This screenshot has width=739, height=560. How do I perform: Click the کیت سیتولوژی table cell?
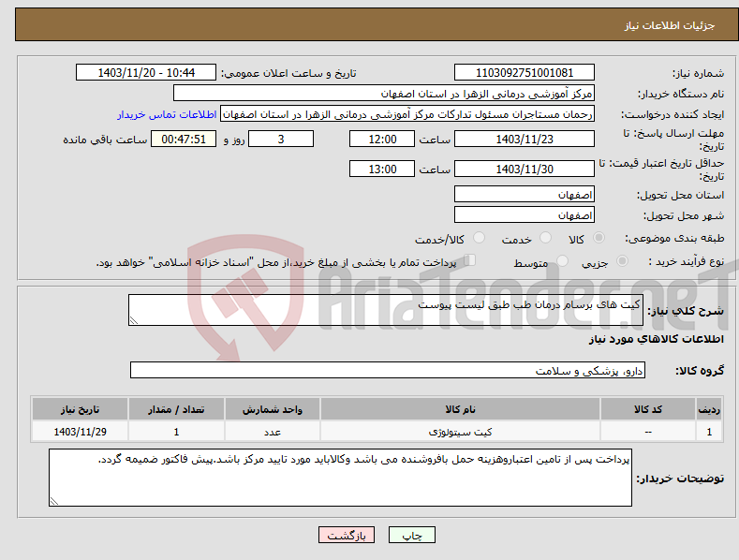(x=460, y=432)
